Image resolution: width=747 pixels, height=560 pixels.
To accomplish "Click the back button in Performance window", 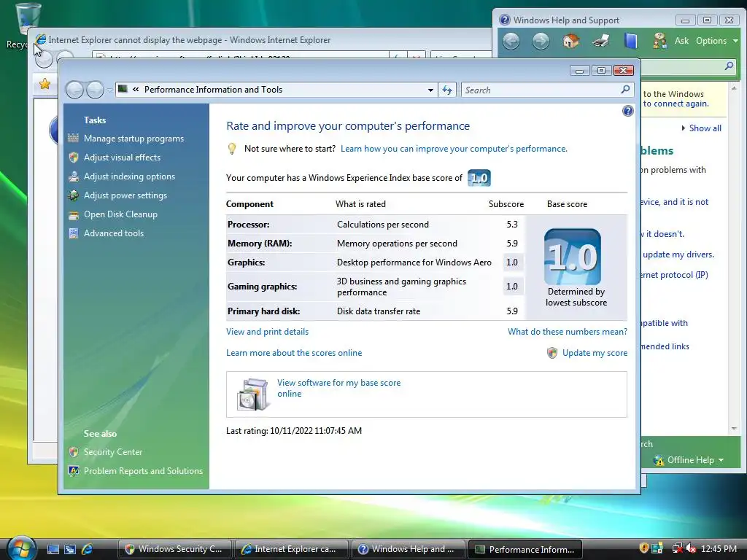I will (x=75, y=90).
